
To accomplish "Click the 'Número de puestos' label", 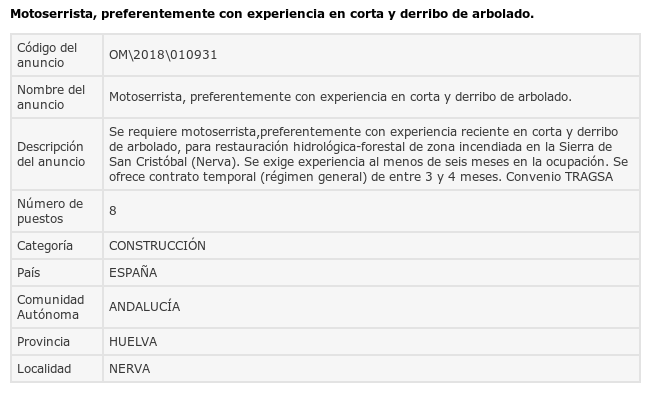I will click(x=50, y=211).
